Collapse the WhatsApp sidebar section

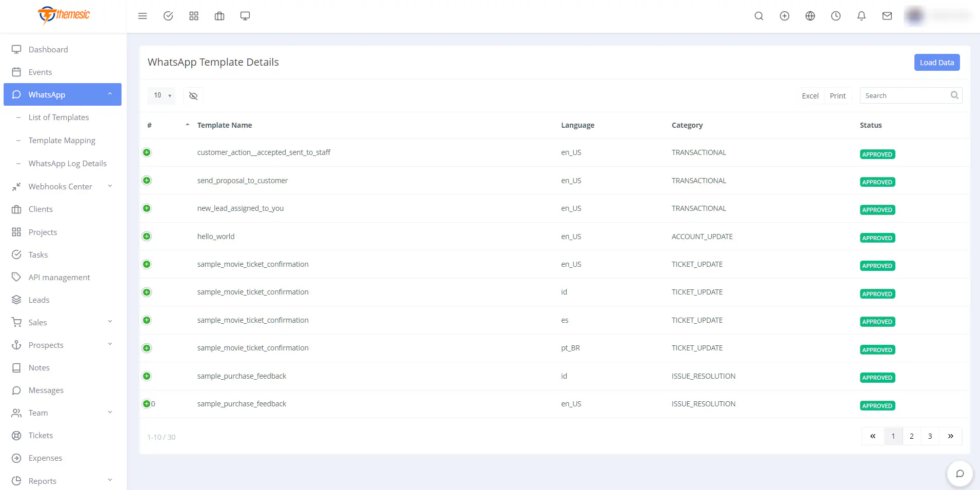click(x=110, y=94)
